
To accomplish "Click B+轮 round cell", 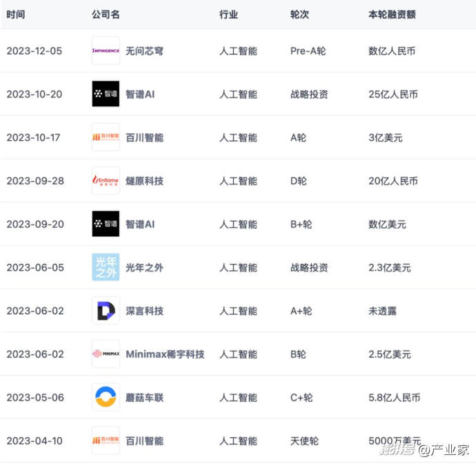I will coord(301,224).
